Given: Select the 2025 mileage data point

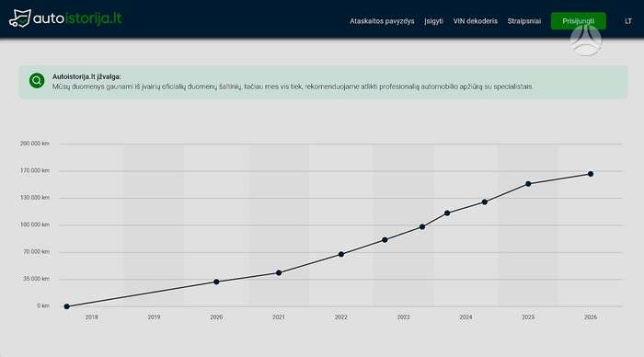Looking at the screenshot, I should 528,184.
